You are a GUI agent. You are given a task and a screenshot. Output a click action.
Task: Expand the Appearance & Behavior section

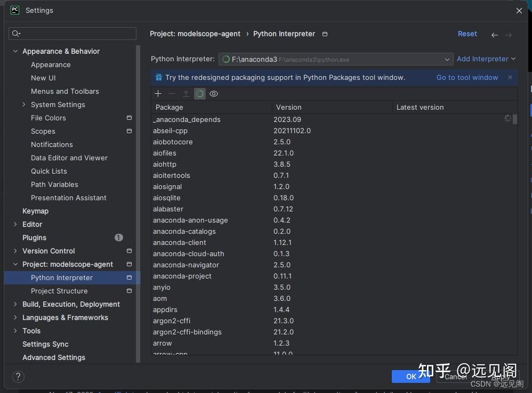[15, 51]
